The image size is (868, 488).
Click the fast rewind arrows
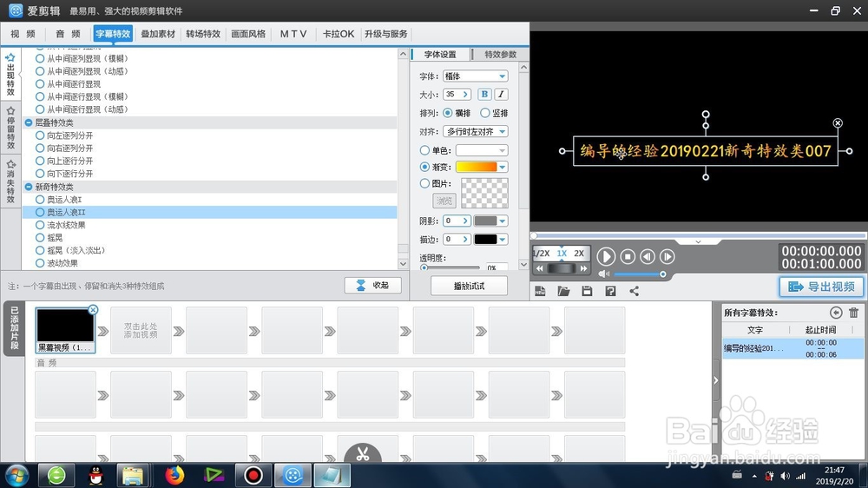540,268
